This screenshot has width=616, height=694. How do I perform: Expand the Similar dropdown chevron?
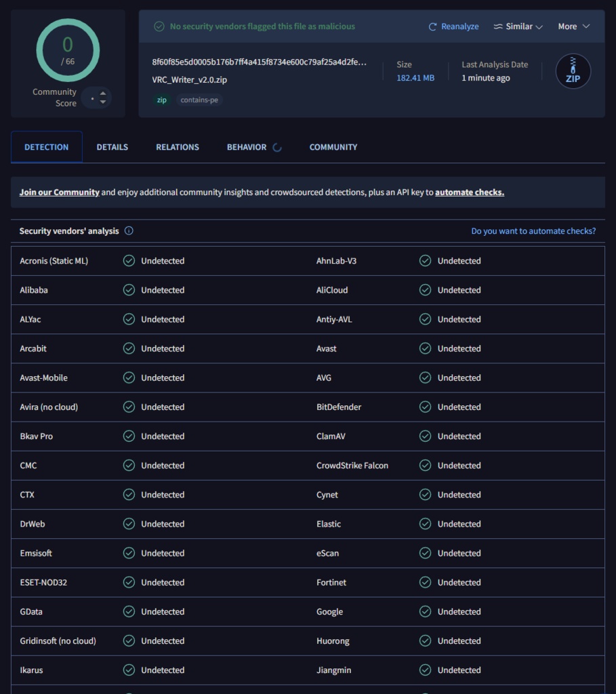tap(539, 27)
